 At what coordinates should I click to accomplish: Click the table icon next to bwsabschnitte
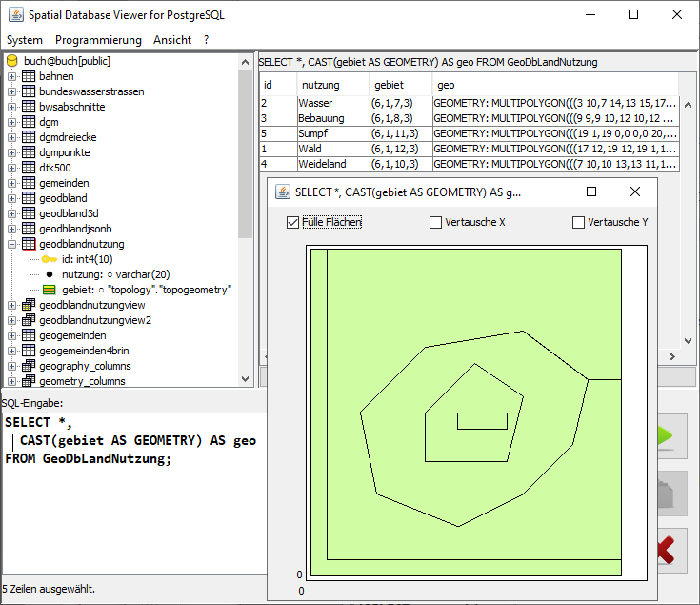29,107
